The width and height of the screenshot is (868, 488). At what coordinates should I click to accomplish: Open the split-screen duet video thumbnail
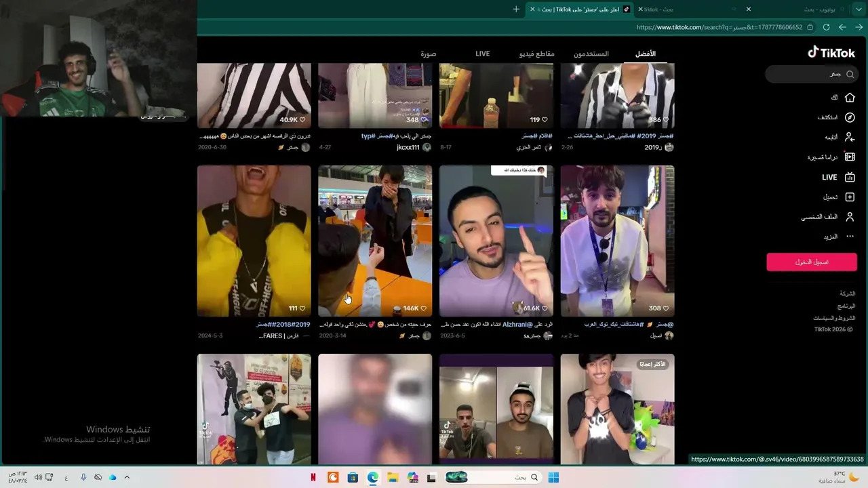pos(496,409)
